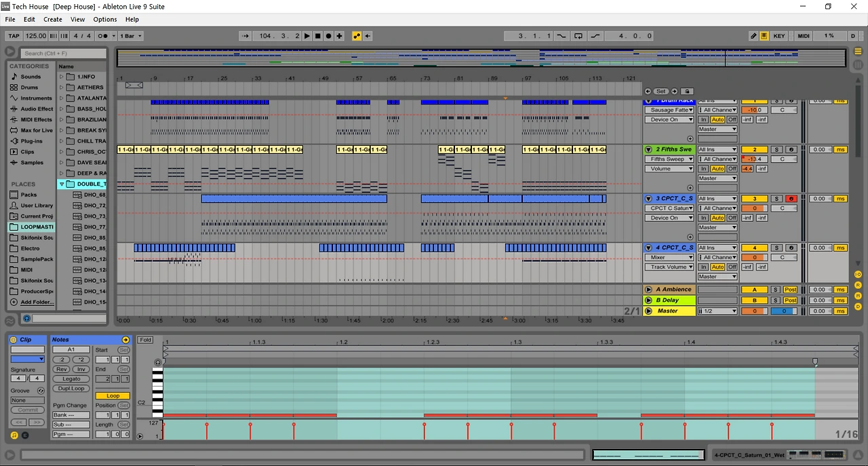Select the Clips category in browser
This screenshot has height=466, width=868.
click(27, 152)
